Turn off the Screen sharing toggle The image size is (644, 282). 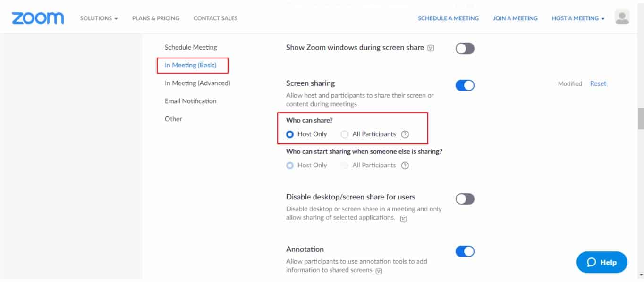(465, 85)
